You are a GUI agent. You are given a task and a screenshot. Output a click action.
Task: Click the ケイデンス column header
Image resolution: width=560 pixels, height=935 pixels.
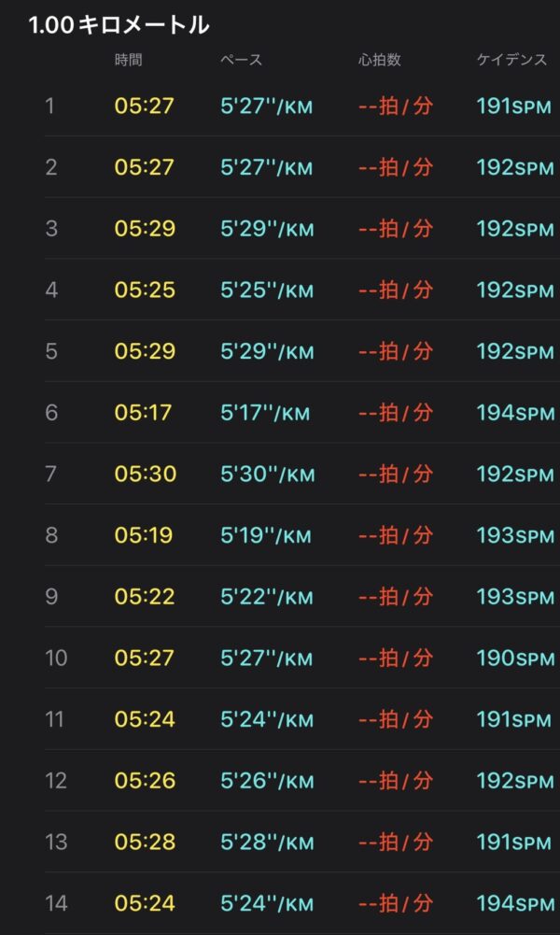[x=512, y=61]
